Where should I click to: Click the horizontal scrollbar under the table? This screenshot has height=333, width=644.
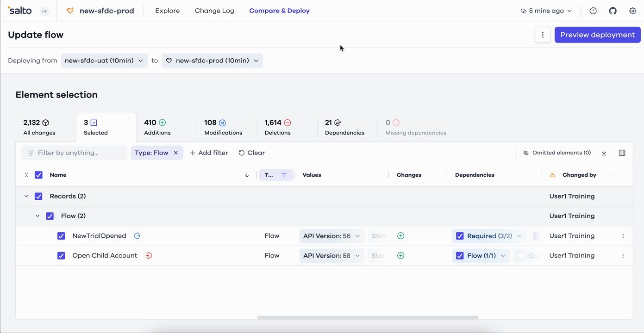(368, 317)
